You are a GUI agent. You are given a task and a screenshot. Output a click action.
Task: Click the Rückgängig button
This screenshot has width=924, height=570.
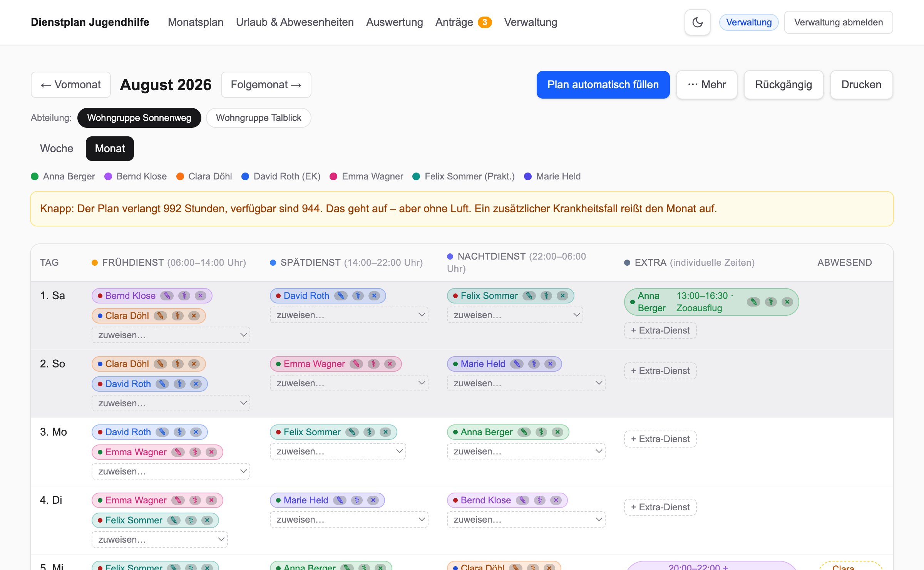[x=783, y=85]
